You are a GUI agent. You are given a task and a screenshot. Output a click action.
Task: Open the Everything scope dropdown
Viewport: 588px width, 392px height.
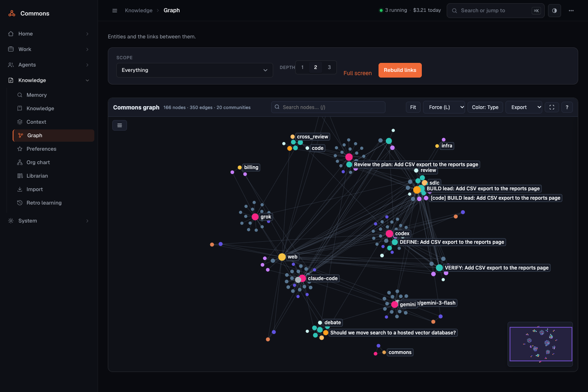coord(195,70)
